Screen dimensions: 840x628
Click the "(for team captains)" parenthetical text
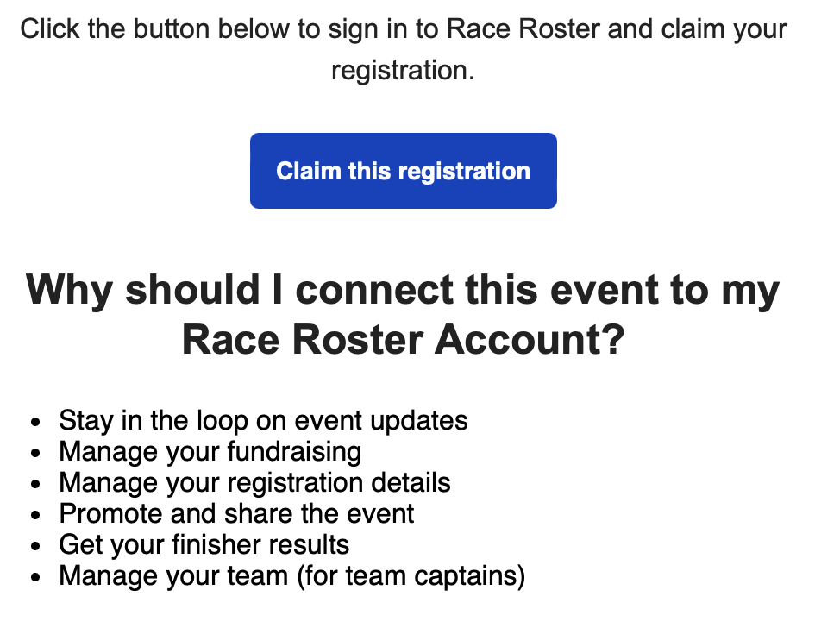coord(411,576)
